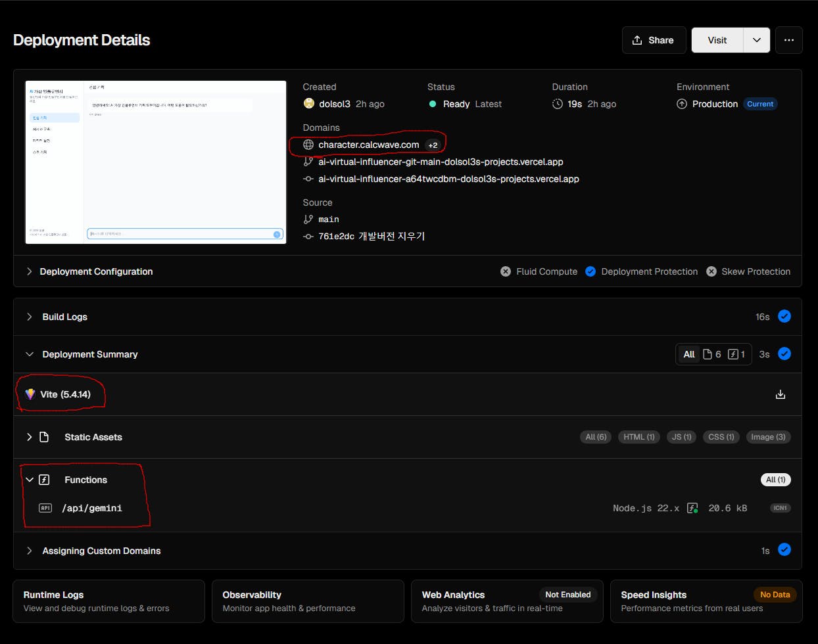The width and height of the screenshot is (818, 644).
Task: Expand the Build Logs section
Action: point(408,317)
